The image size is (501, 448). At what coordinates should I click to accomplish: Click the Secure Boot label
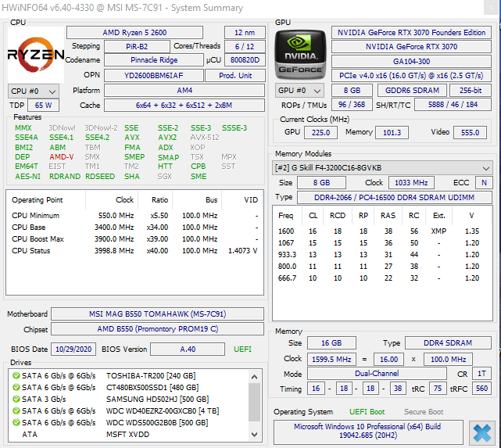pyautogui.click(x=424, y=412)
